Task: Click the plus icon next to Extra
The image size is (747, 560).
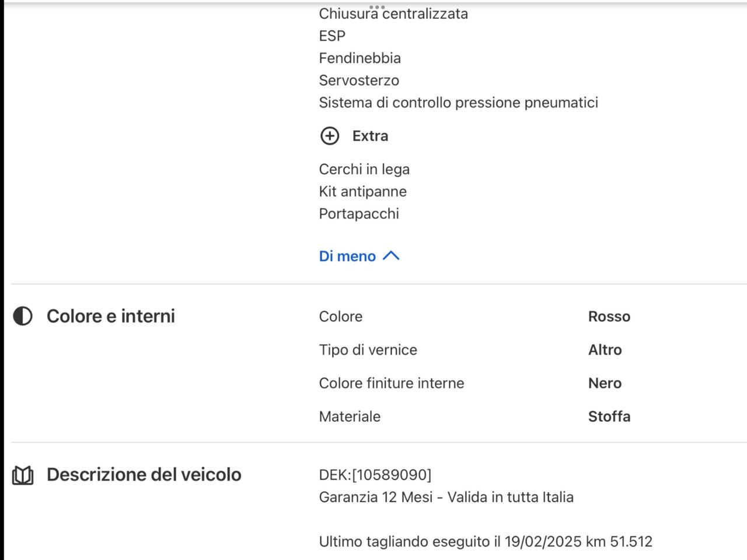Action: coord(330,135)
